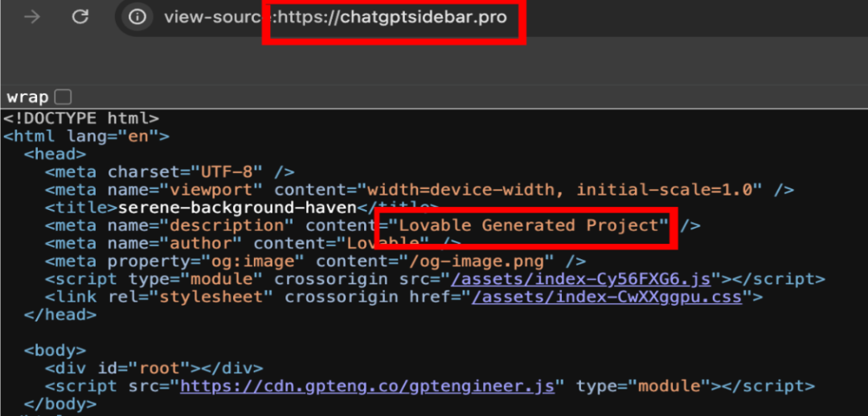Click the "Lovable Generated Project" description value
This screenshot has height=416, width=868.
(x=534, y=225)
